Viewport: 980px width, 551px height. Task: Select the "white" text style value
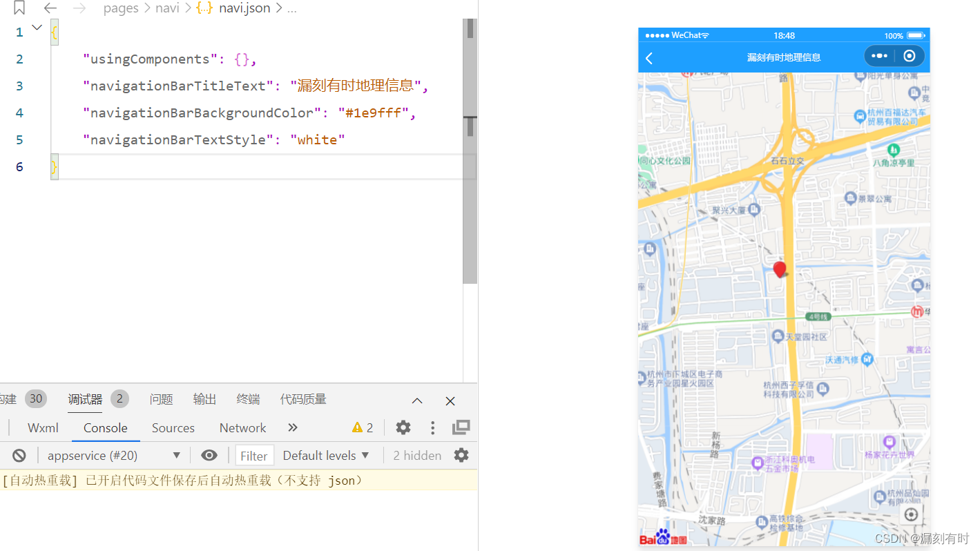(x=317, y=139)
